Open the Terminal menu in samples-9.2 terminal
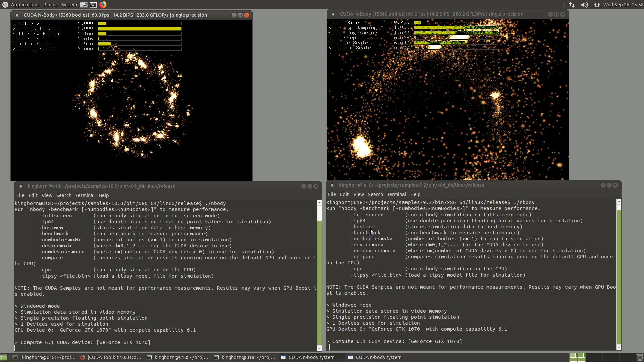Image resolution: width=644 pixels, height=362 pixels. click(x=396, y=194)
